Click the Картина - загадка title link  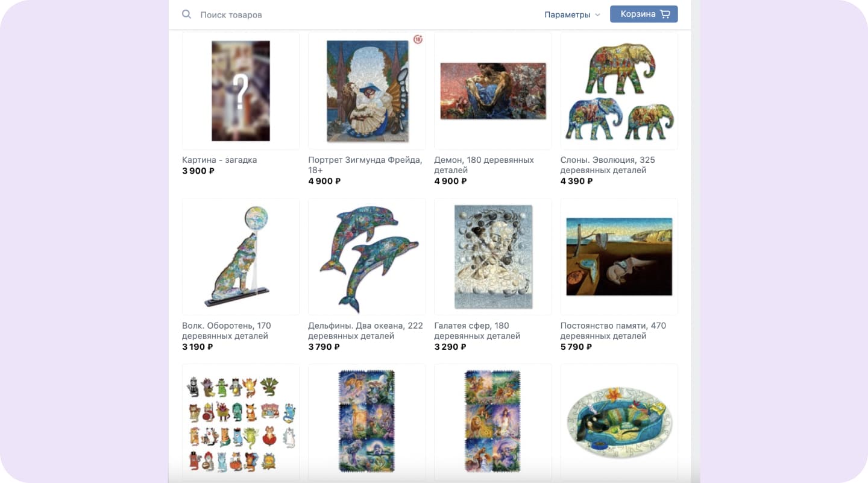tap(219, 160)
